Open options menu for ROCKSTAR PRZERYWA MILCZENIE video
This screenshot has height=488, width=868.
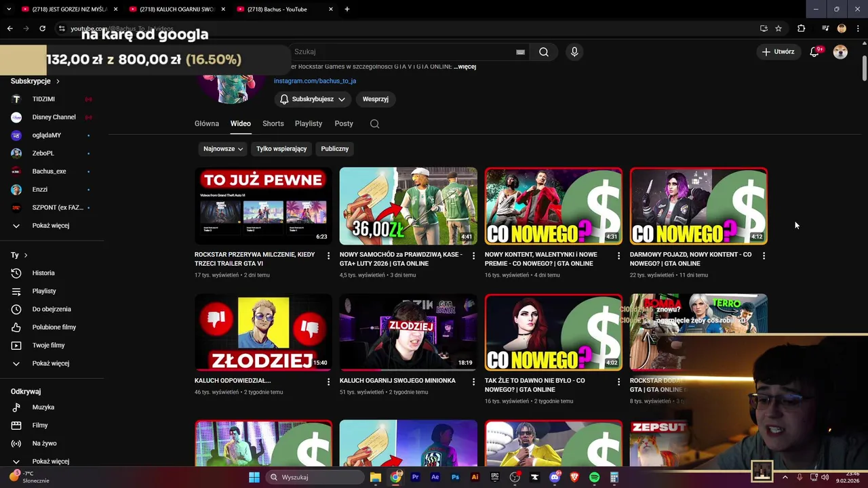click(x=329, y=256)
